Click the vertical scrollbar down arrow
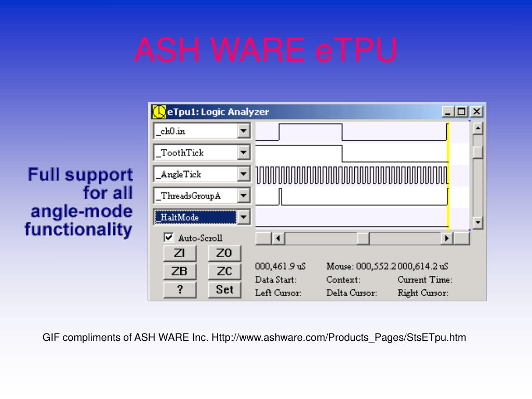 point(478,222)
